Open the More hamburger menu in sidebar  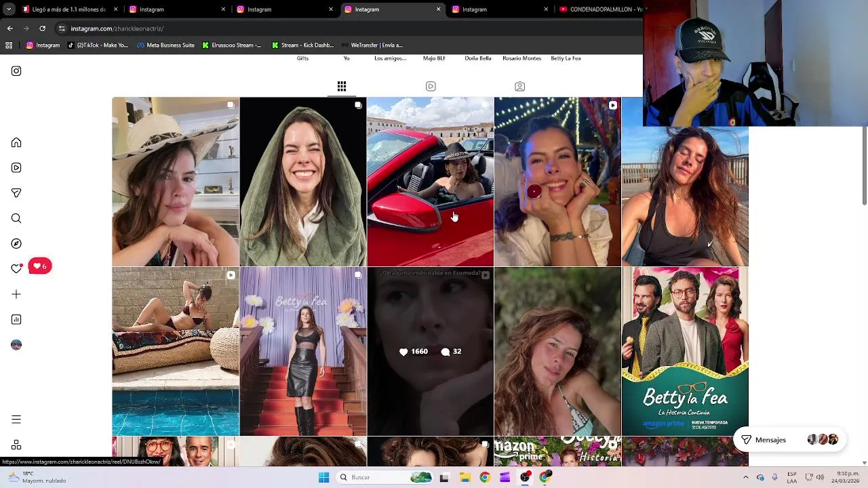click(16, 420)
